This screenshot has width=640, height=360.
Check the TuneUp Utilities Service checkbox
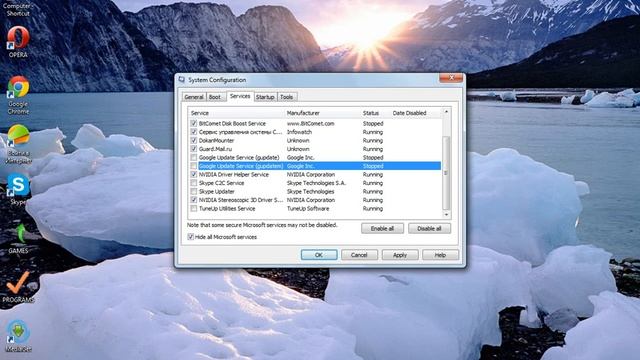pos(193,209)
